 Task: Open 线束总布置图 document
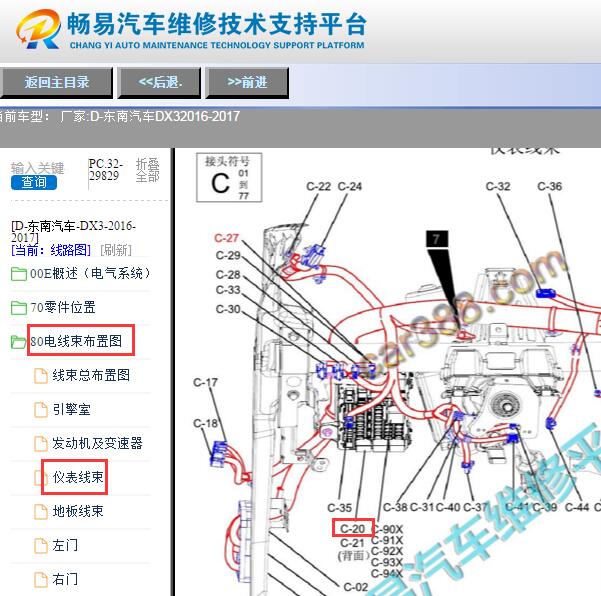(x=91, y=375)
